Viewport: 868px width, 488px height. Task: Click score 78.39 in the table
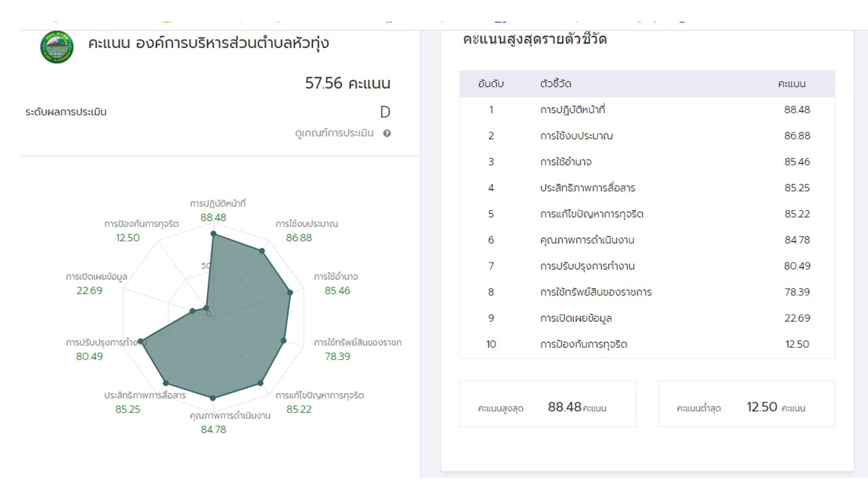click(797, 292)
